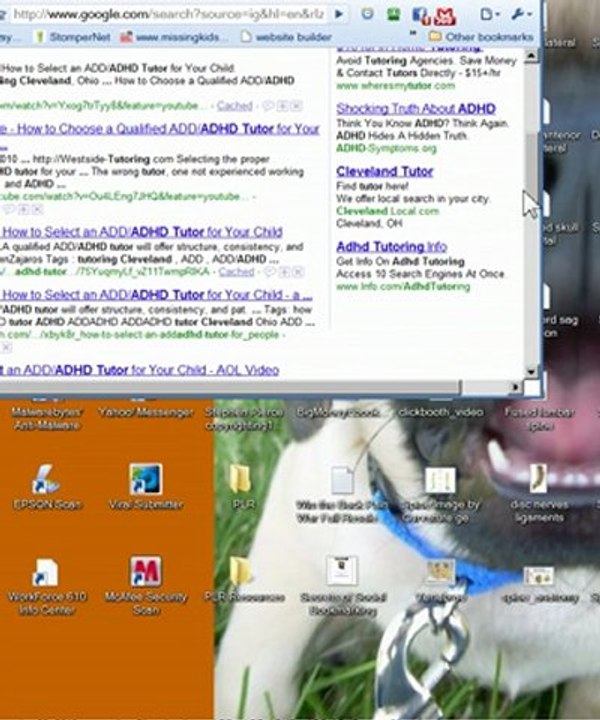Open the Chrome wrench settings menu

coord(521,15)
